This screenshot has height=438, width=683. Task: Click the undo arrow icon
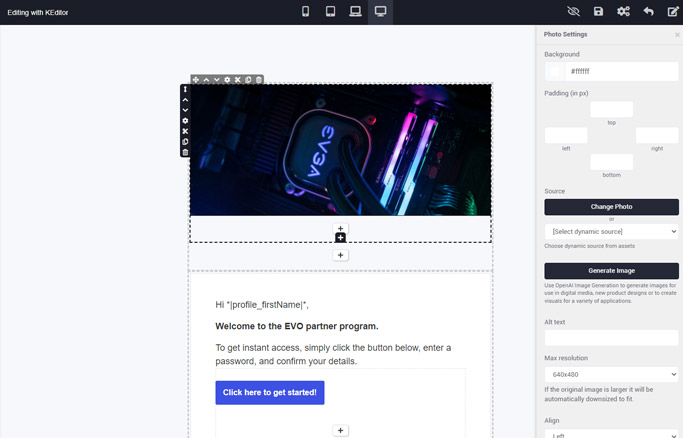(649, 12)
